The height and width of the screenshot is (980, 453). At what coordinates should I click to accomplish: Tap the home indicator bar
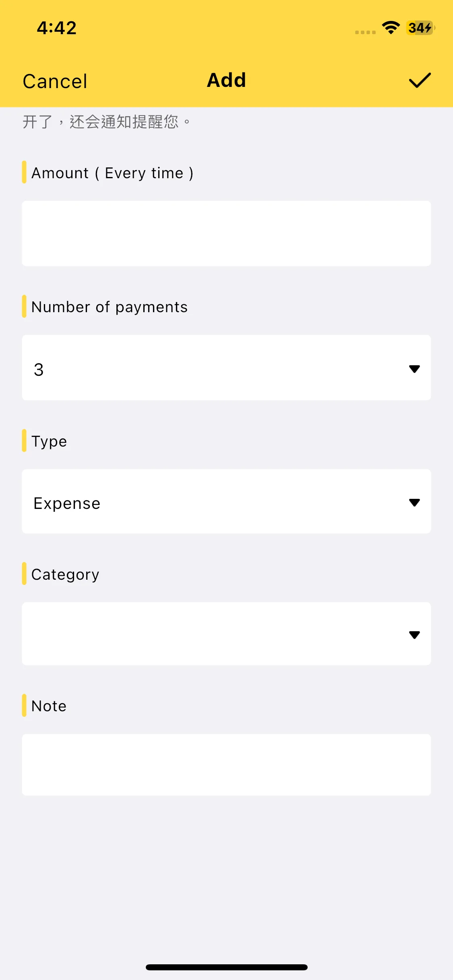point(226,967)
